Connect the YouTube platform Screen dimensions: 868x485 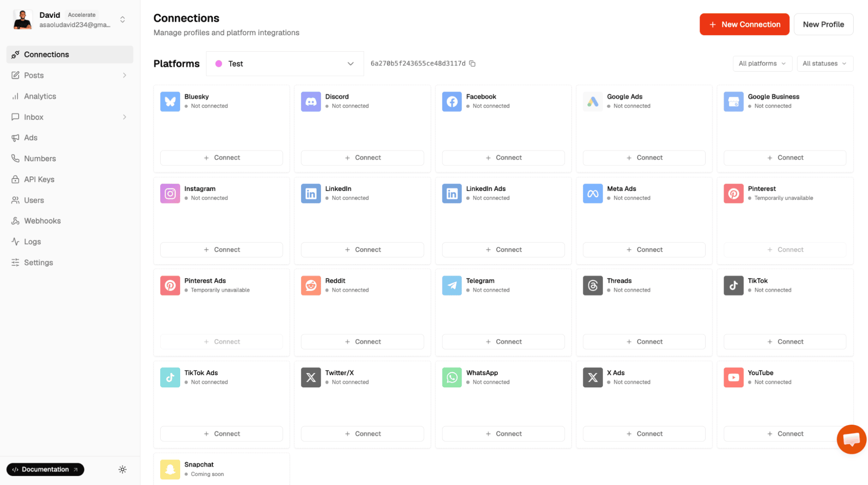pos(785,433)
